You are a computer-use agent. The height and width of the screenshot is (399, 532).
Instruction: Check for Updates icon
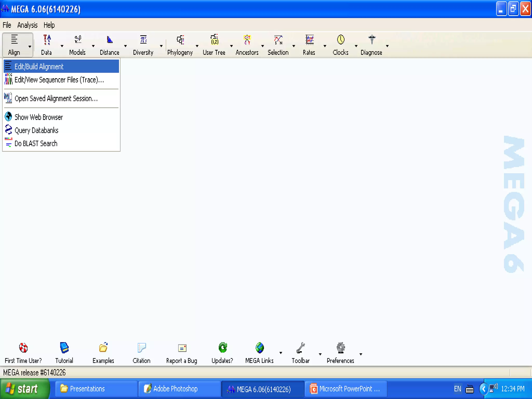(222, 348)
